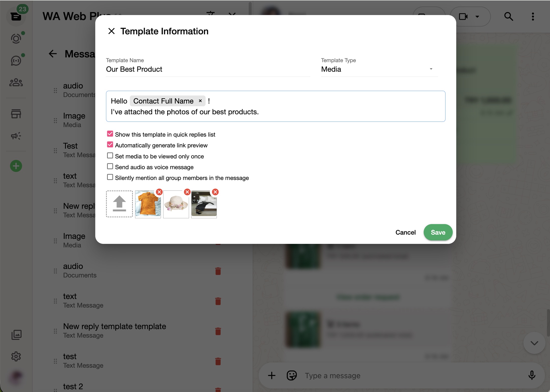Image resolution: width=550 pixels, height=392 pixels.
Task: Open Communities in the left sidebar
Action: pos(16,82)
